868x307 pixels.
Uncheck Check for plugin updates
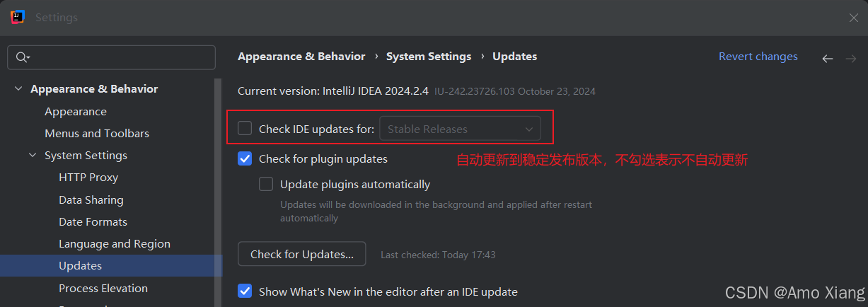click(245, 158)
